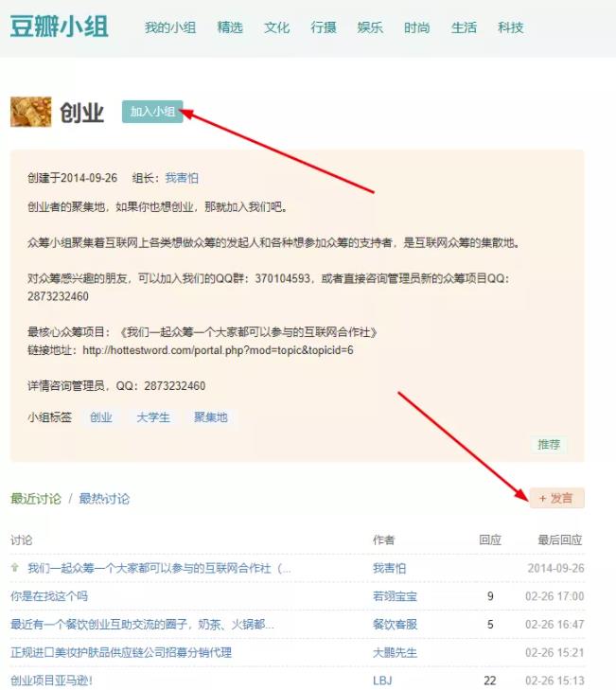The height and width of the screenshot is (690, 616).
Task: Open the 创业项目亚马逊! discussion
Action: (x=51, y=681)
